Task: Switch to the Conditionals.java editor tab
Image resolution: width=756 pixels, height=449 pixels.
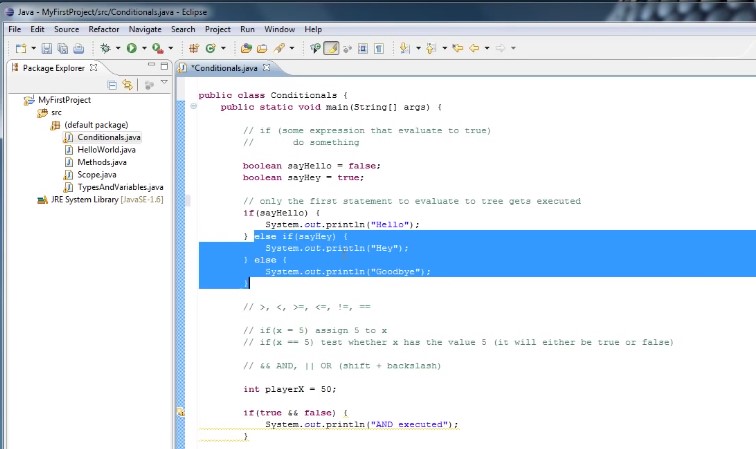Action: (224, 68)
